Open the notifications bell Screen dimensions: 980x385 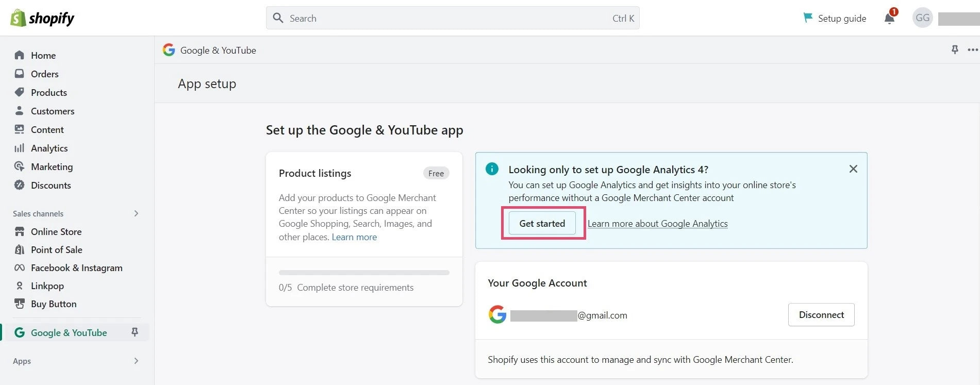point(890,18)
